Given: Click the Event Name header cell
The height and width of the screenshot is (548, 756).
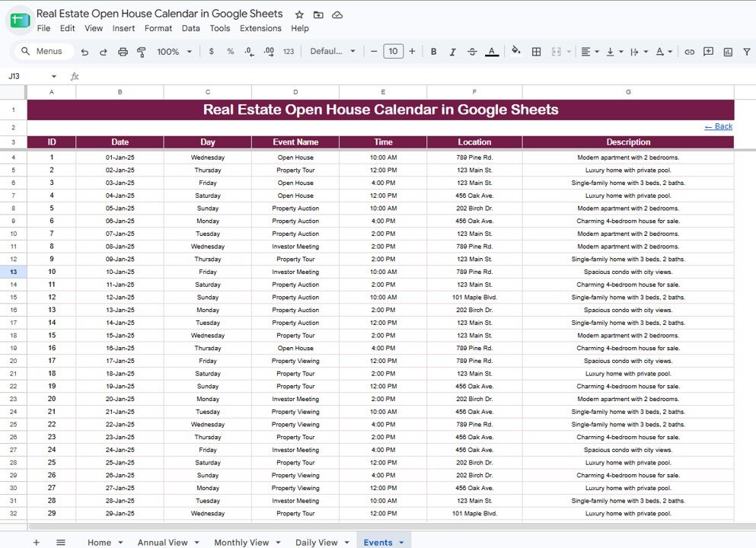Looking at the screenshot, I should point(295,142).
